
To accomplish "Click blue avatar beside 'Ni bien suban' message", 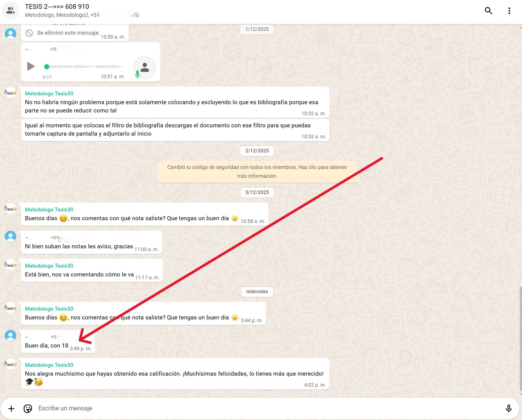I will tap(10, 236).
